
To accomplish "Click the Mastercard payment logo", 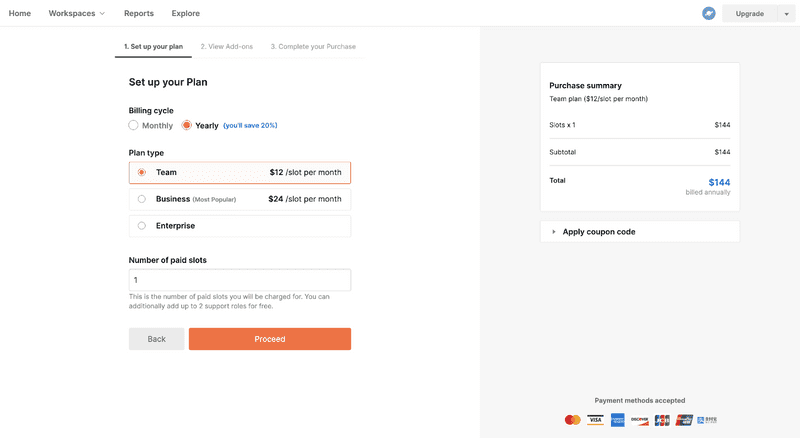I will [x=572, y=420].
